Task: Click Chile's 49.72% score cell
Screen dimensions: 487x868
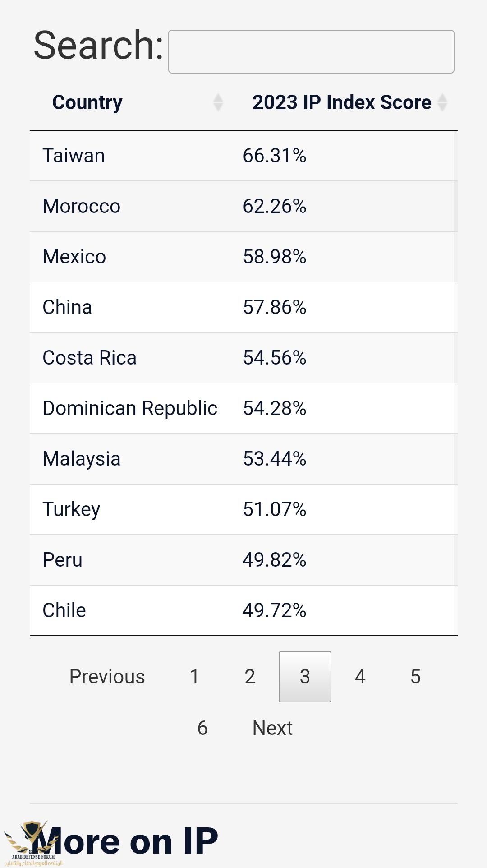Action: [275, 611]
